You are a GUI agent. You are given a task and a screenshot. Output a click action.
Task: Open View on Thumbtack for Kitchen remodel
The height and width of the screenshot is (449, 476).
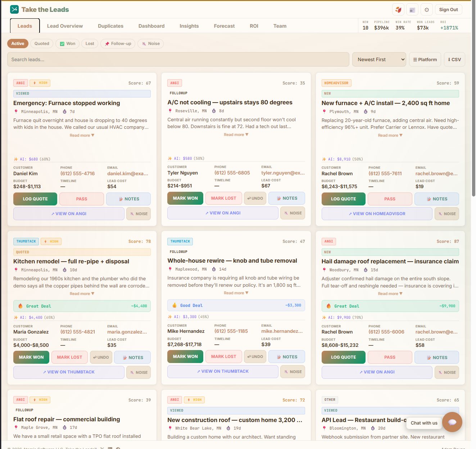tap(69, 372)
